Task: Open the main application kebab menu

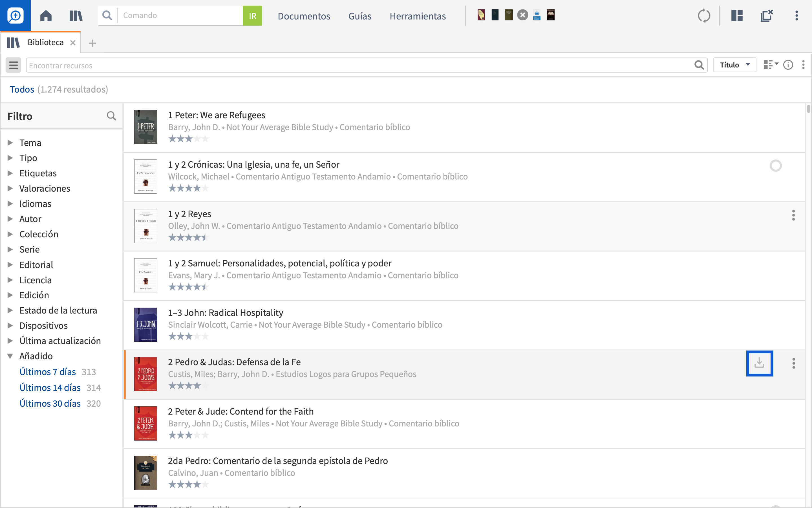Action: [x=796, y=16]
